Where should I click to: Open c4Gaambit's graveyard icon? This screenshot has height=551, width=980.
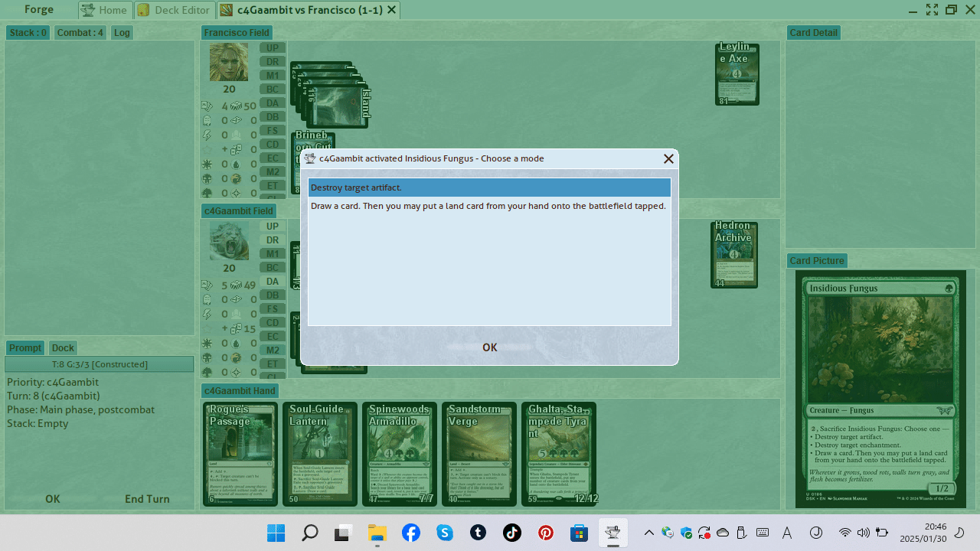(207, 299)
